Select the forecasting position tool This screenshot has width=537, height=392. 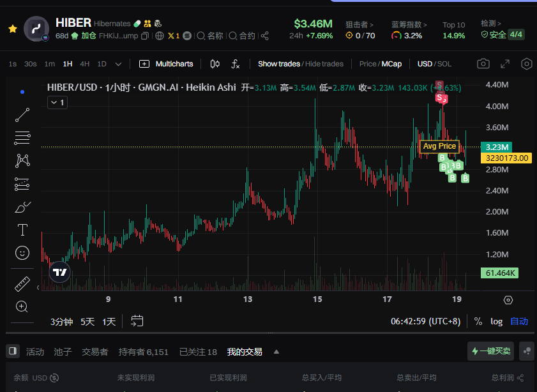point(22,184)
